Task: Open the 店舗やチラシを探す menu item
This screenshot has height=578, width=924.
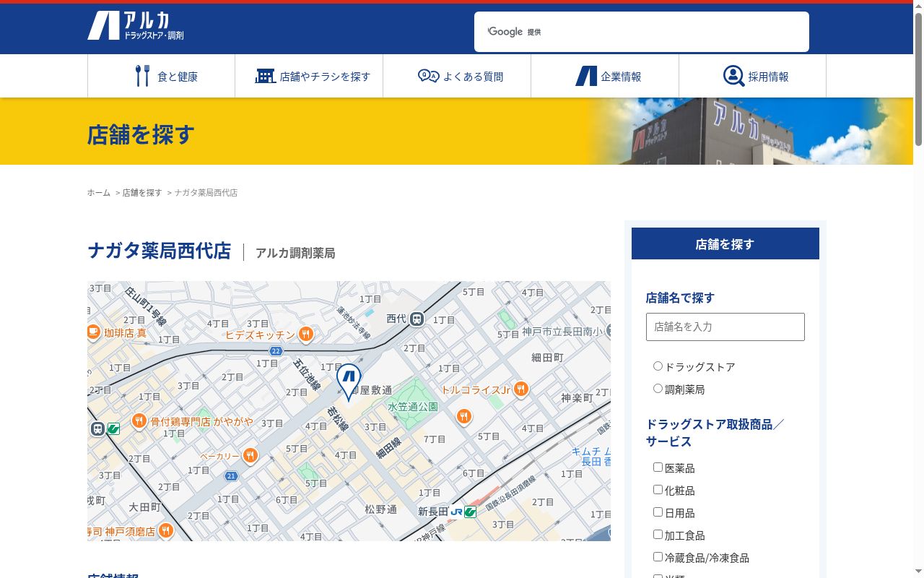Action: click(x=309, y=76)
